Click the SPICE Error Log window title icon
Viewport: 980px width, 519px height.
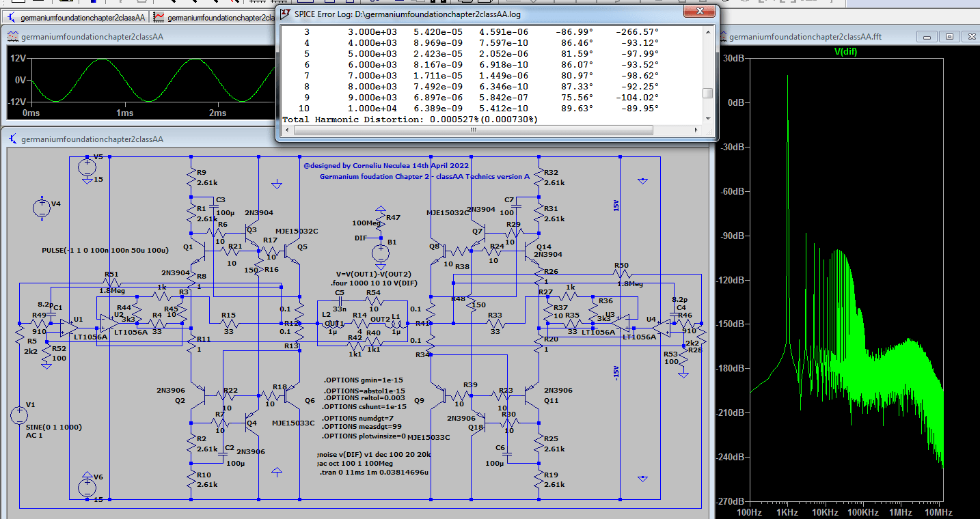coord(285,13)
